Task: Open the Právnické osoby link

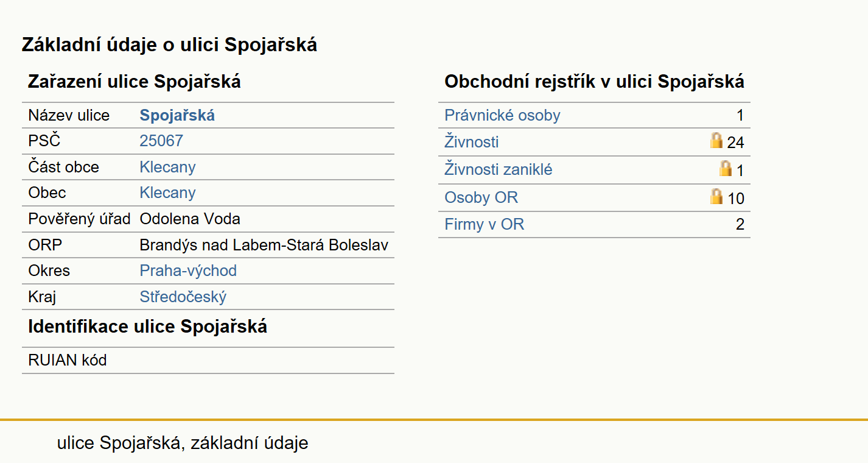Action: 502,116
